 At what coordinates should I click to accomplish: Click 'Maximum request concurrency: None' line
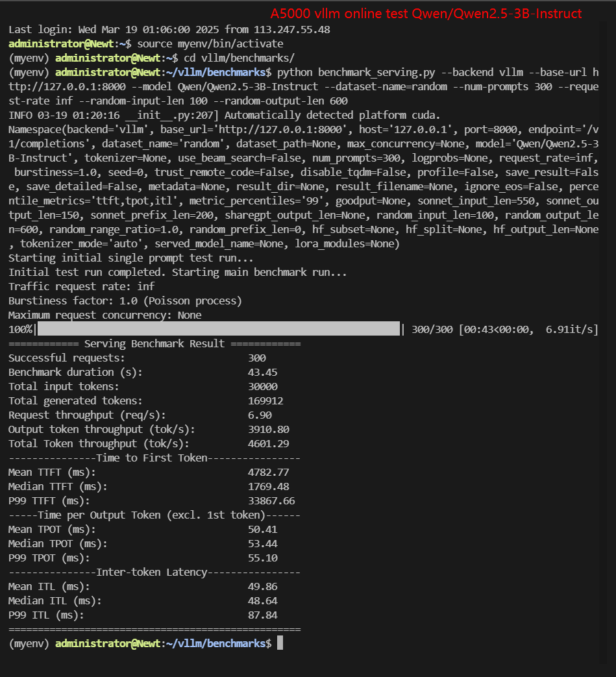(x=105, y=315)
